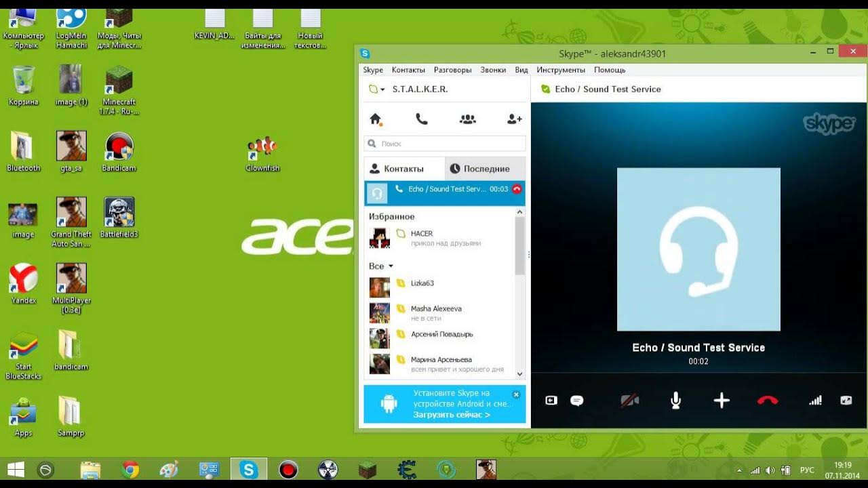The width and height of the screenshot is (868, 488).
Task: Open the Skype Home icon
Action: (376, 119)
